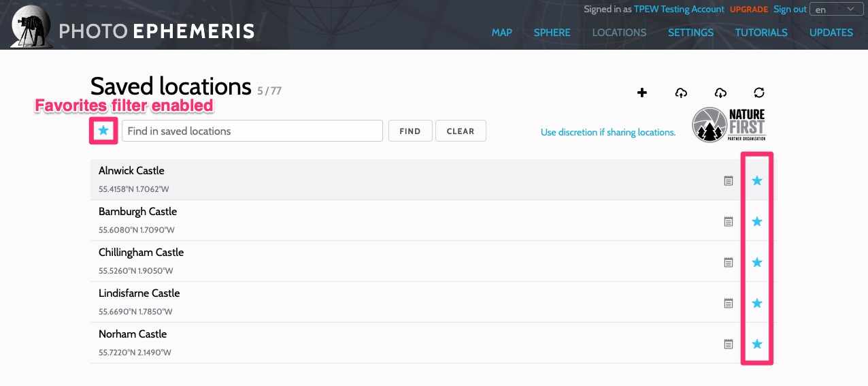Open the TPEW Testing Account link
Screen dimensions: 868x386
pyautogui.click(x=679, y=9)
